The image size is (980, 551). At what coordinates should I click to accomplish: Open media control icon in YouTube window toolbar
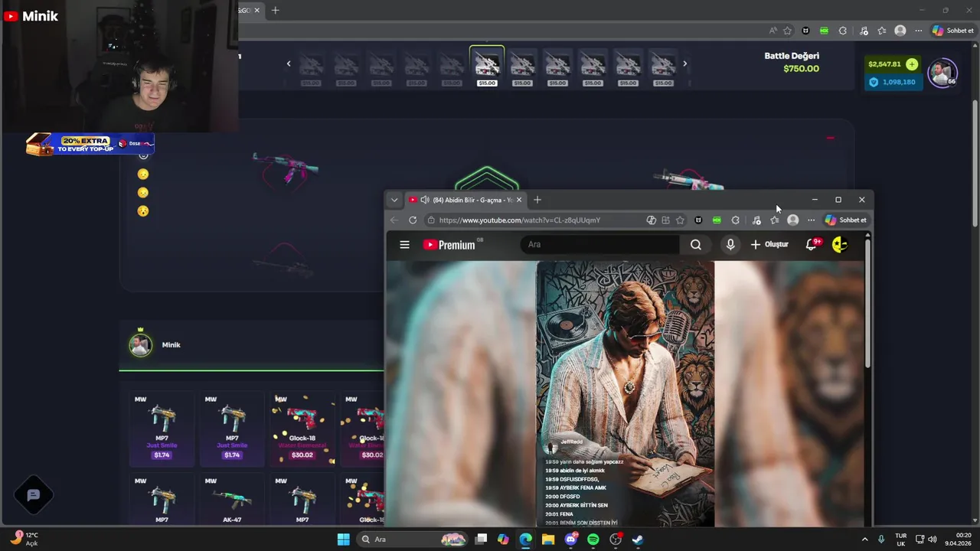pos(756,220)
